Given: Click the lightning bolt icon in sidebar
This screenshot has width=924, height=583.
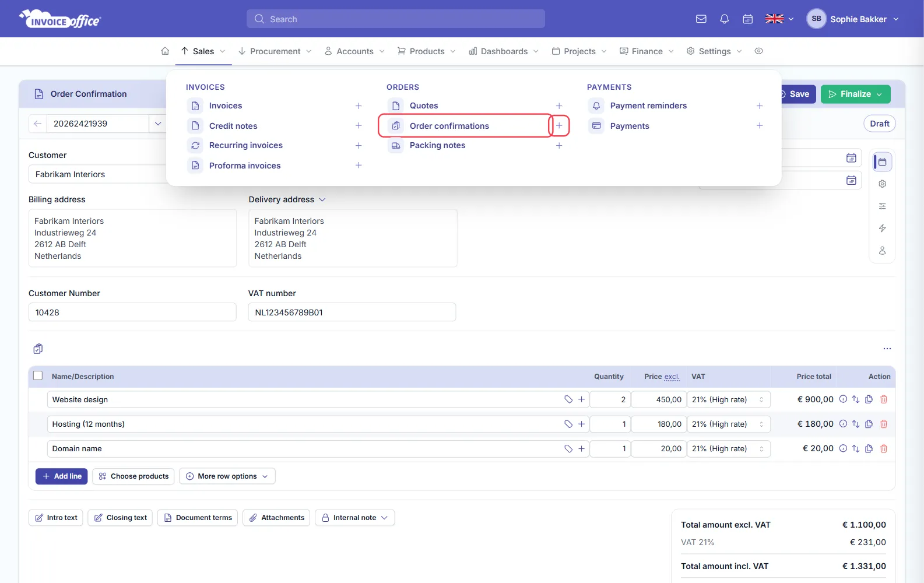Looking at the screenshot, I should (883, 228).
